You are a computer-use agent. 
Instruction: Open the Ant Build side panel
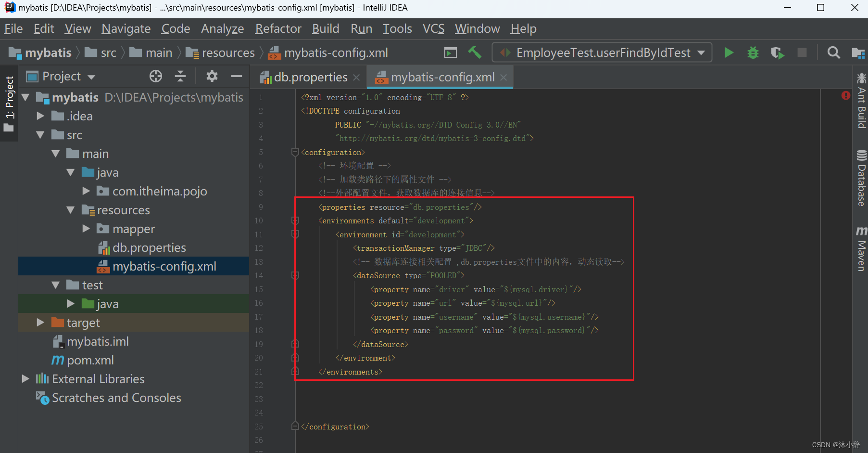[861, 101]
